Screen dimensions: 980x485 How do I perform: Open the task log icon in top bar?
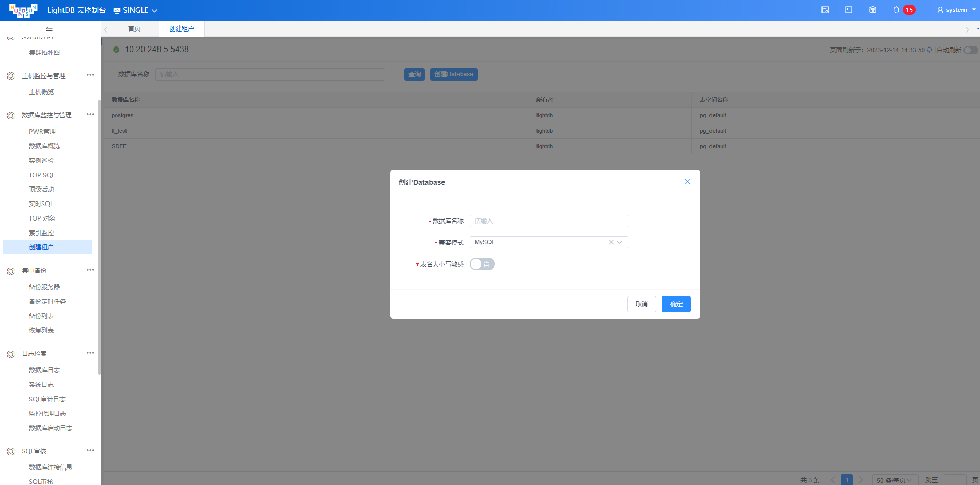point(825,10)
